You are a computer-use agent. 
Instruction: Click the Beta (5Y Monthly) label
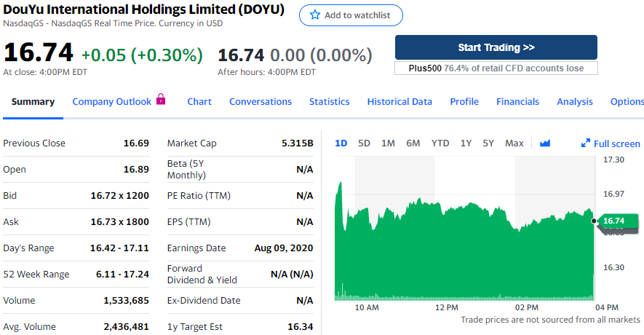pyautogui.click(x=186, y=170)
